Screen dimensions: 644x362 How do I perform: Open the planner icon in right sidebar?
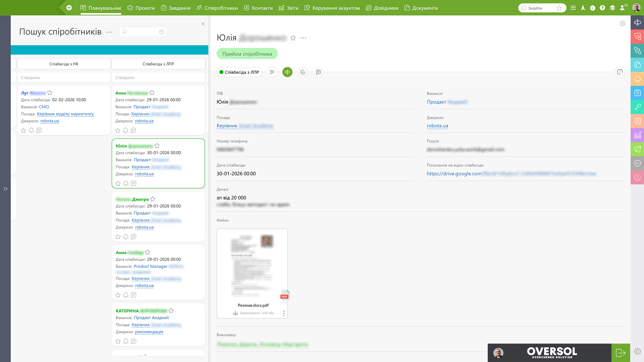coord(637,22)
